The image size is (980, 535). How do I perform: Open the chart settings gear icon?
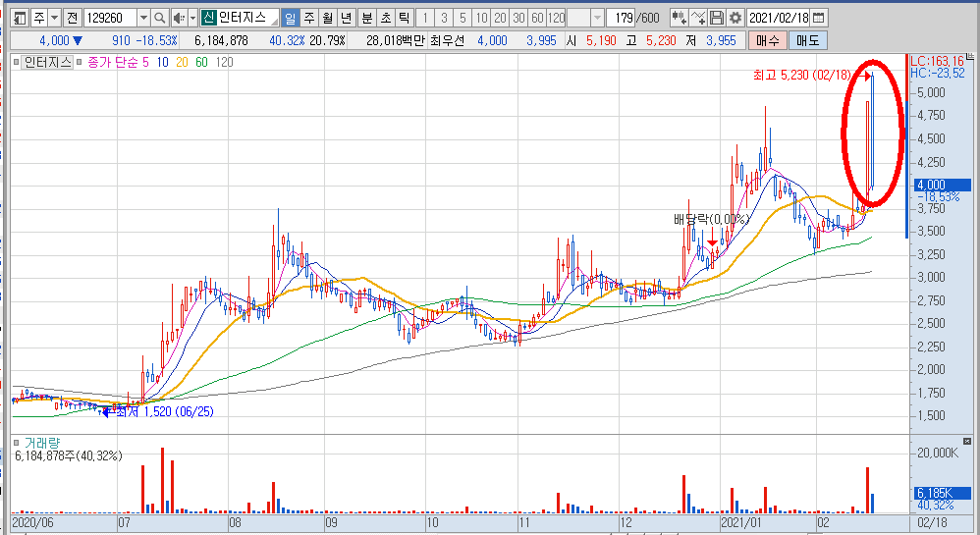coord(735,18)
